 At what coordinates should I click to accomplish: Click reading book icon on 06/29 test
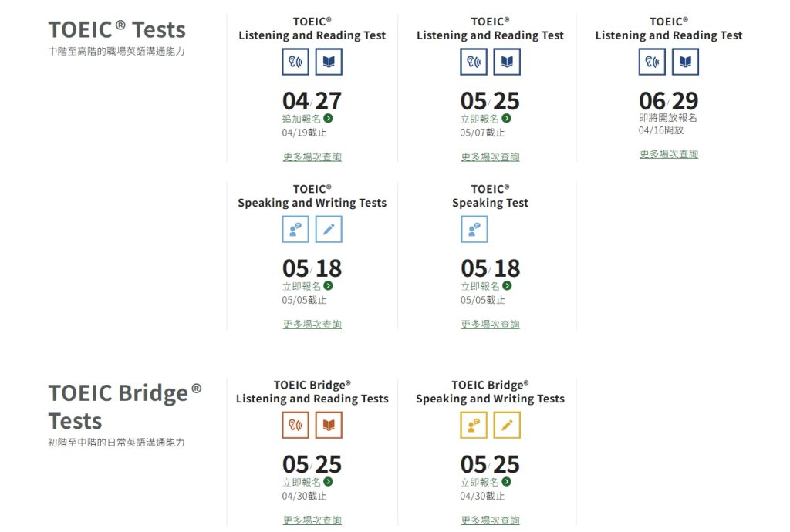(685, 62)
